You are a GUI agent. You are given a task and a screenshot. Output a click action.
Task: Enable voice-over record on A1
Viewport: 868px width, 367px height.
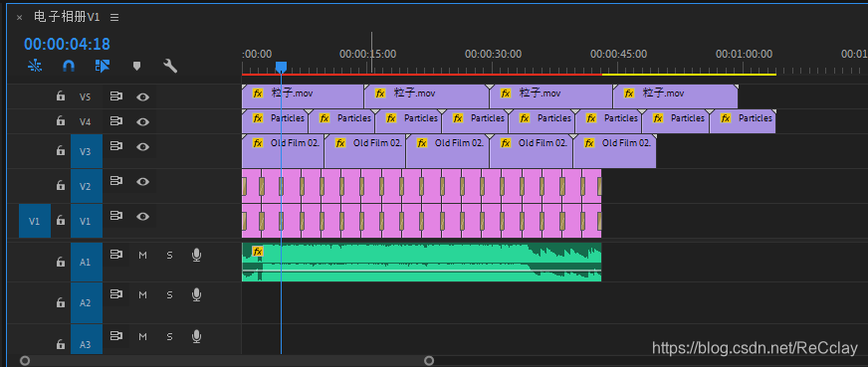196,255
